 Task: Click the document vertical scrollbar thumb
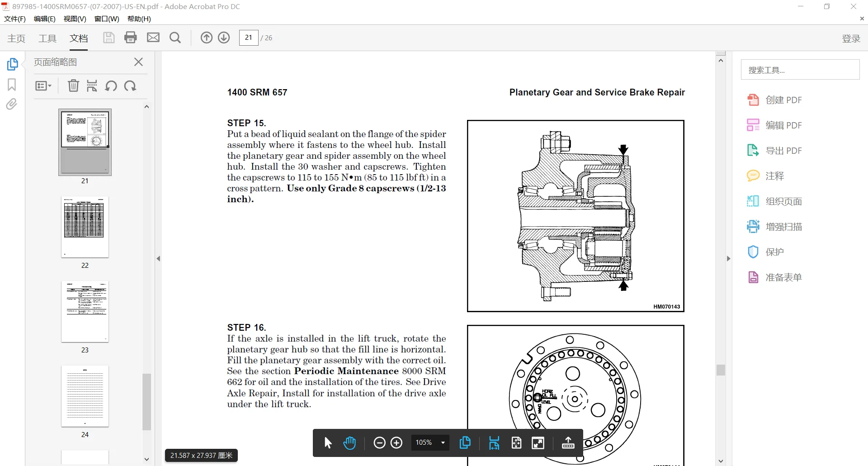point(721,370)
